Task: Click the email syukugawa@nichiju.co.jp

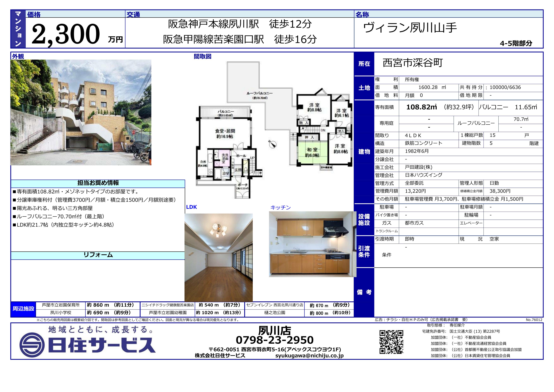Action: tap(309, 355)
